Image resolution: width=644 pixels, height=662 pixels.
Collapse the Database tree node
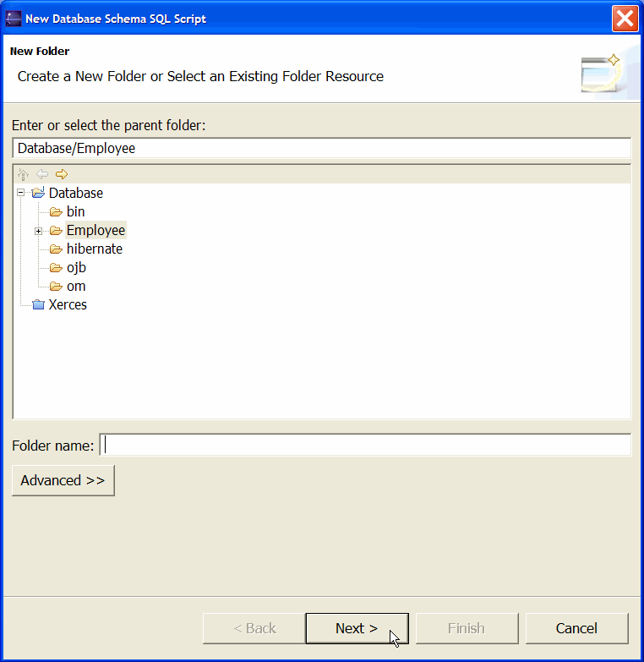tap(20, 193)
